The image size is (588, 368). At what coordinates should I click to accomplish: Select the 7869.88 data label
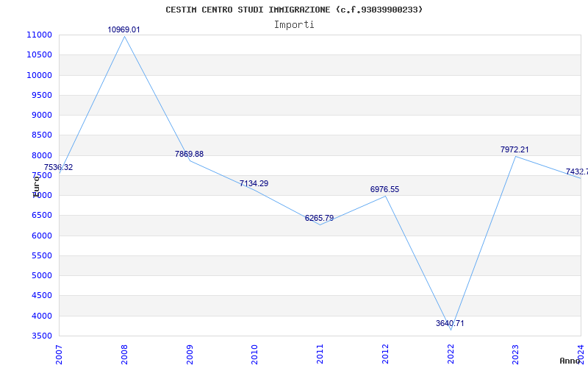(x=190, y=154)
